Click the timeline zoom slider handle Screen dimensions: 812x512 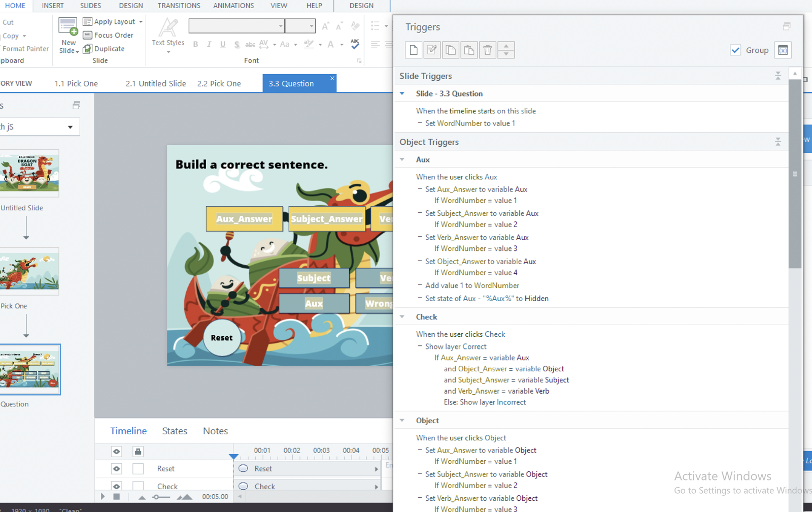[156, 497]
